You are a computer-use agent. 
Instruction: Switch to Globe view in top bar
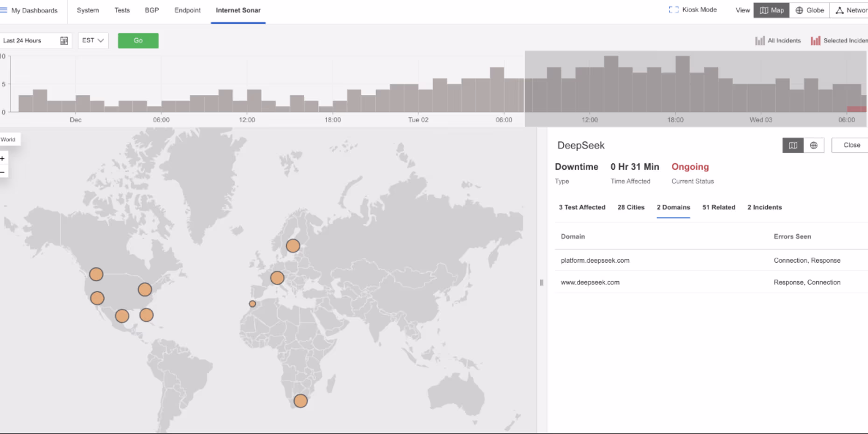pos(810,10)
